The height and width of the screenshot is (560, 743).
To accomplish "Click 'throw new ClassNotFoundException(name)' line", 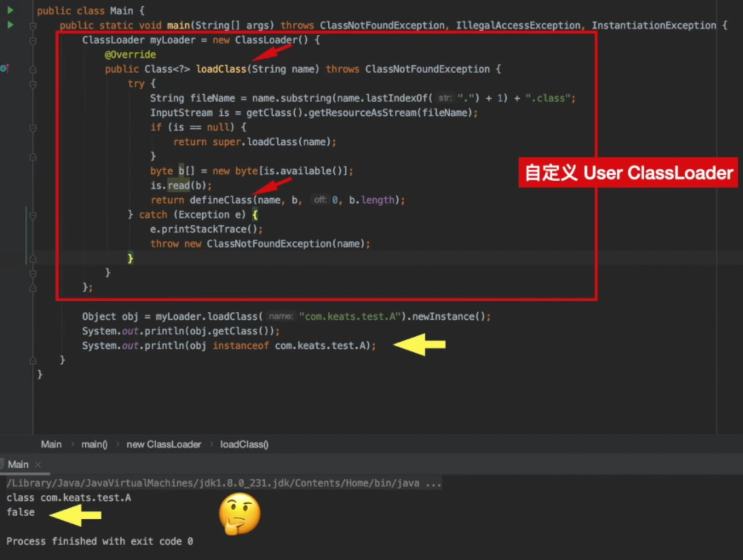I will [x=260, y=244].
